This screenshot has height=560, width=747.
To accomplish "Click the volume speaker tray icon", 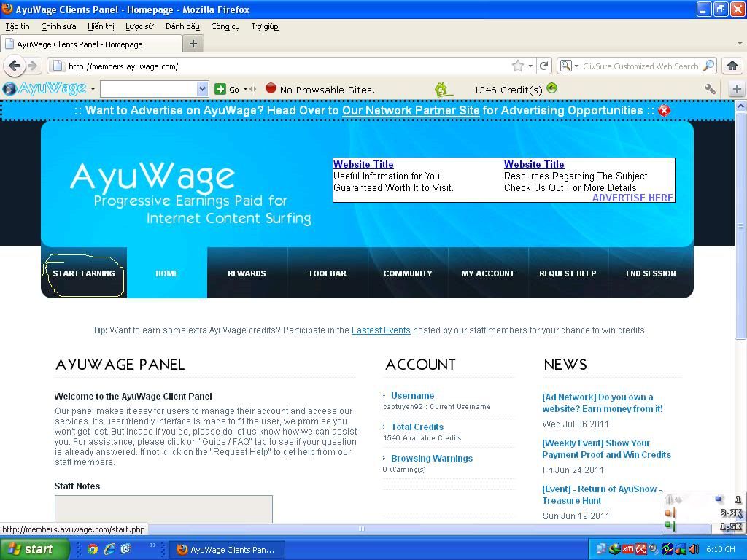I will pyautogui.click(x=693, y=549).
